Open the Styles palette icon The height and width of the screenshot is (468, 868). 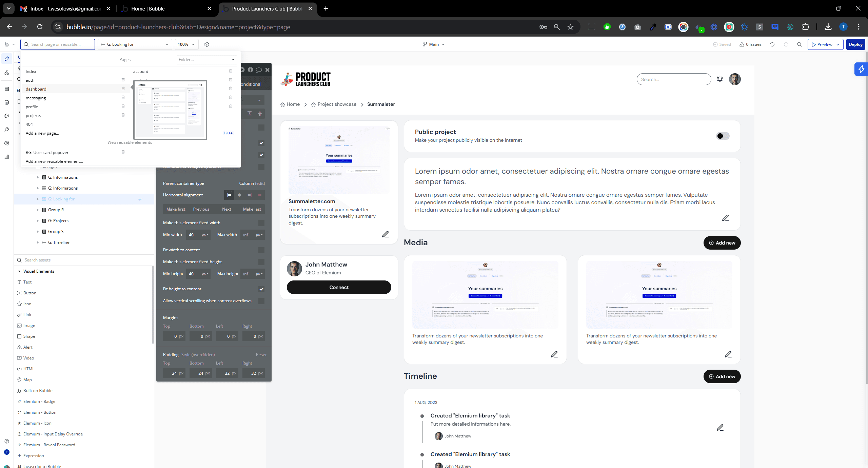(x=7, y=116)
